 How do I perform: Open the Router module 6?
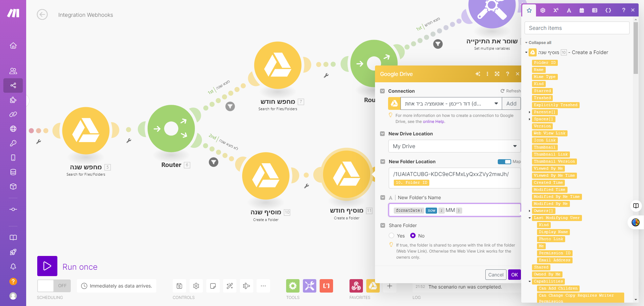click(x=171, y=129)
